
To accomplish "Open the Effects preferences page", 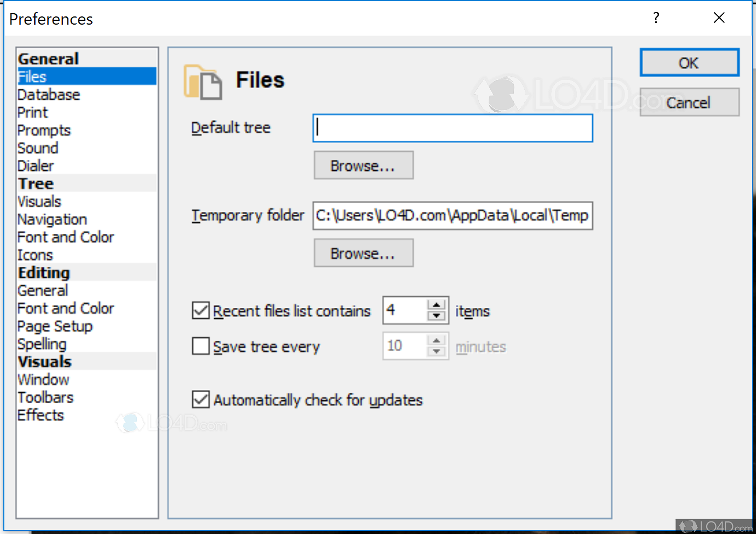I will (x=41, y=415).
